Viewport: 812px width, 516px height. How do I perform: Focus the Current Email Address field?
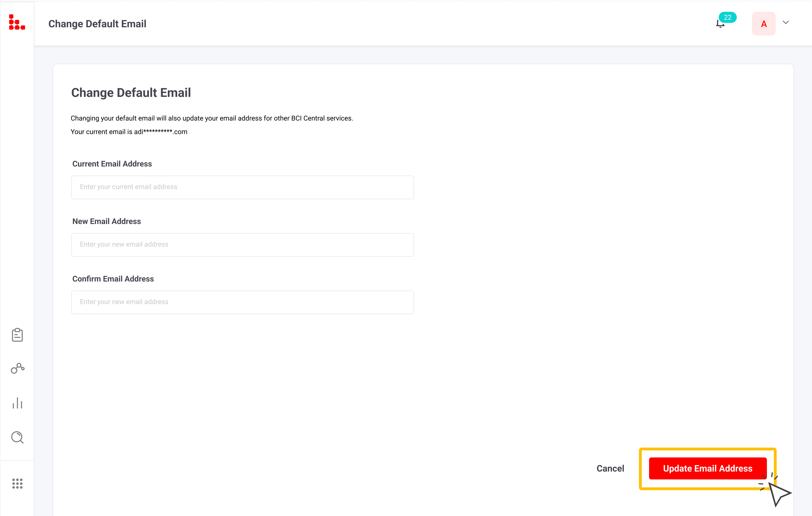tap(242, 187)
